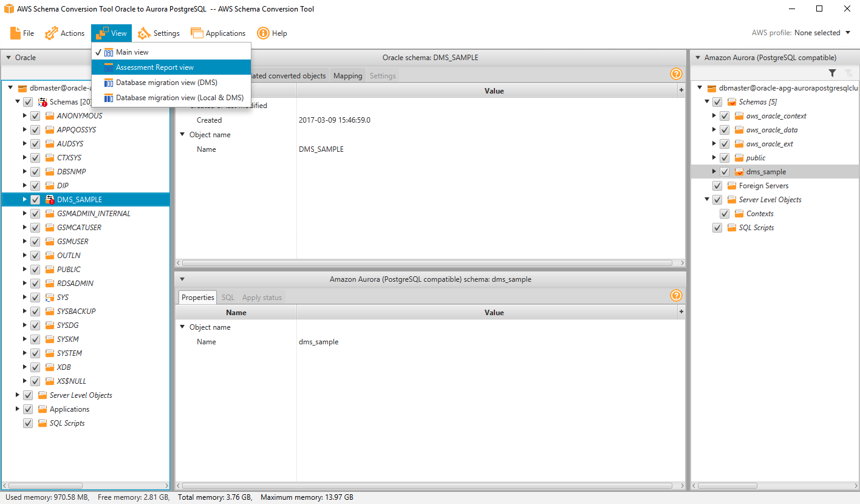The image size is (860, 504).
Task: Expand the GSMUSER schema node
Action: (x=25, y=241)
